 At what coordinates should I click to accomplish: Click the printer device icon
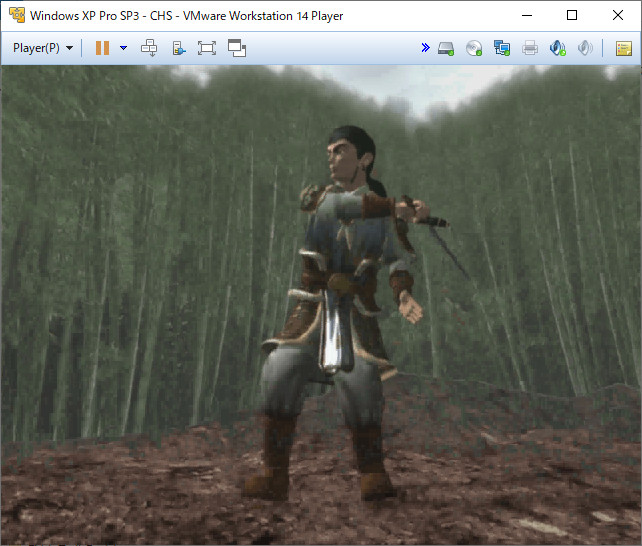click(530, 48)
